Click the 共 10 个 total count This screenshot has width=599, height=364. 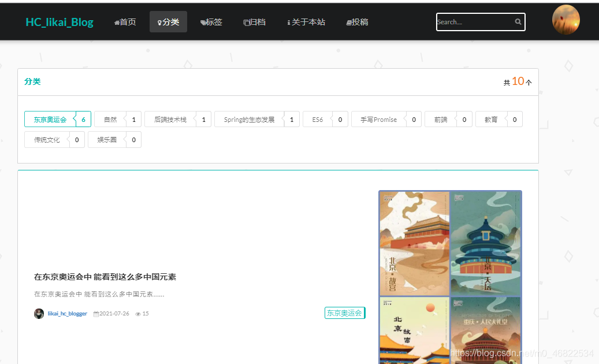click(x=517, y=81)
